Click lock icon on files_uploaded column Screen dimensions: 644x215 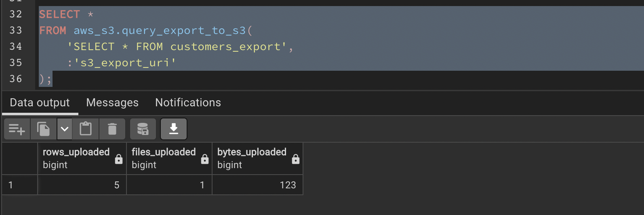tap(205, 159)
